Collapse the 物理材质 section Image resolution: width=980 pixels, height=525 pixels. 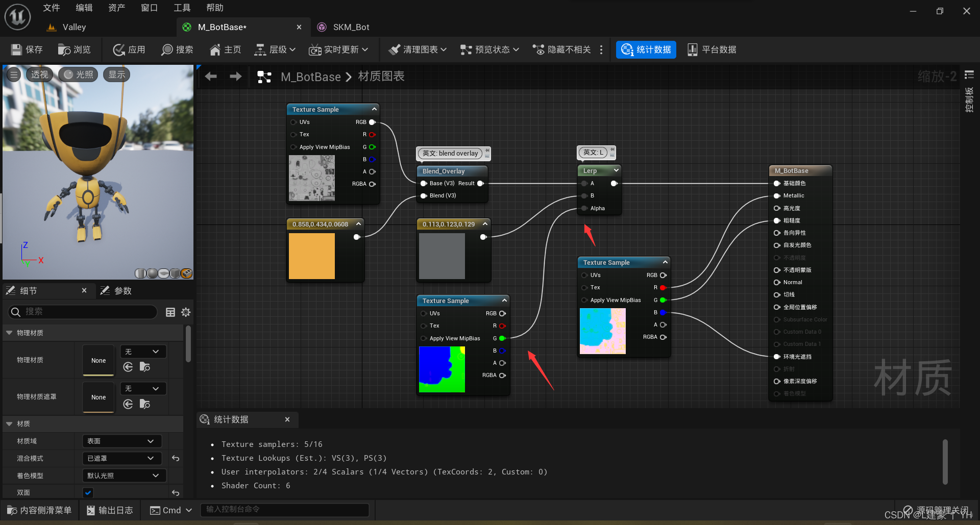point(9,333)
